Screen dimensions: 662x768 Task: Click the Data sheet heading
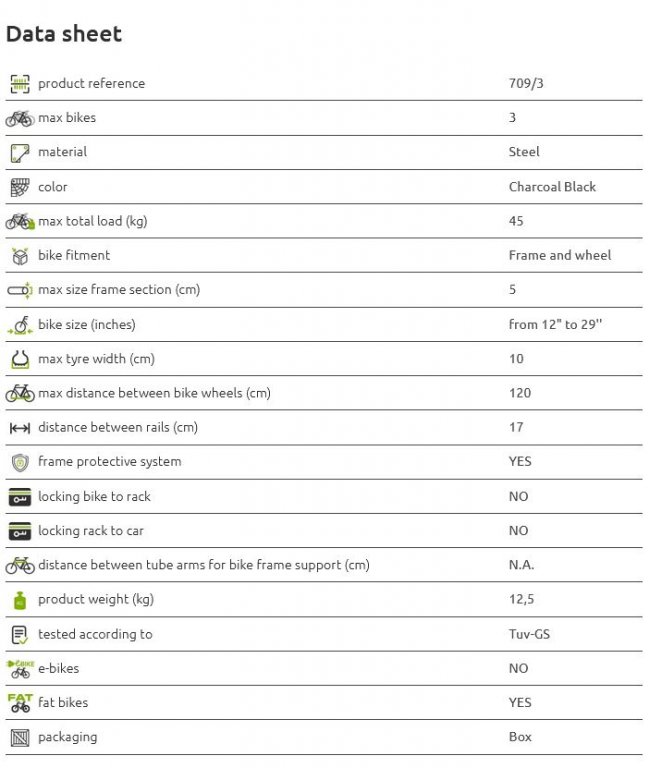click(64, 34)
